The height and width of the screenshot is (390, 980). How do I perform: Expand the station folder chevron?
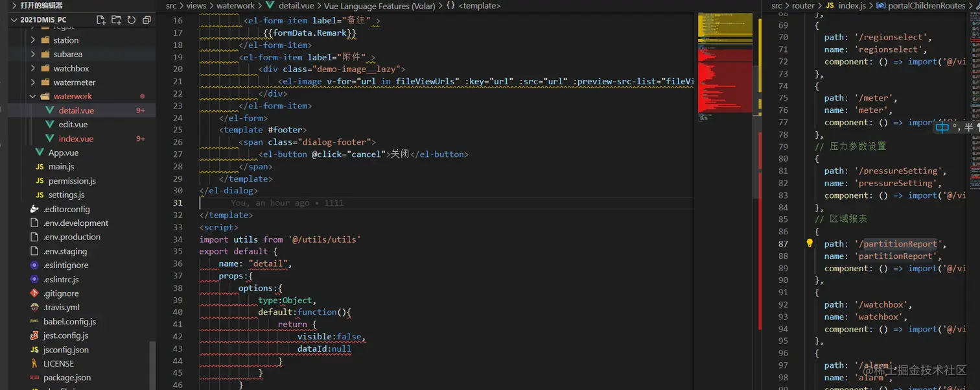point(33,40)
